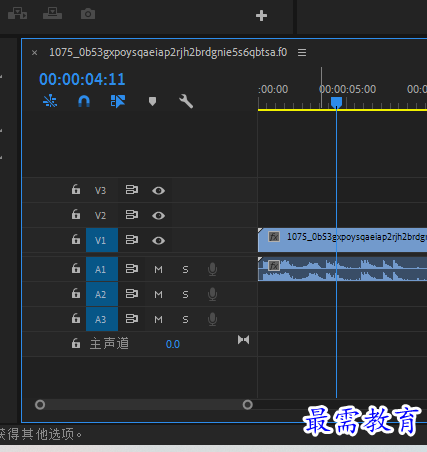Click master volume value 0.0

click(x=173, y=344)
